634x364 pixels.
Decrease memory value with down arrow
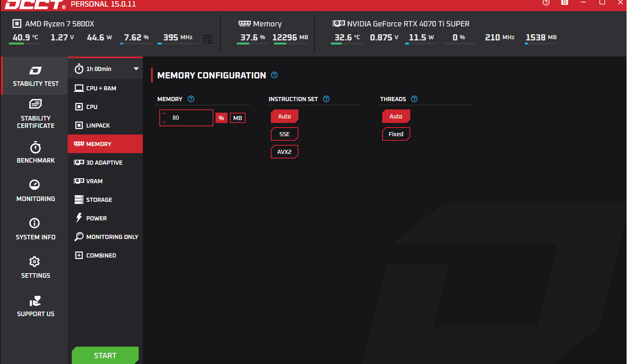pos(164,122)
